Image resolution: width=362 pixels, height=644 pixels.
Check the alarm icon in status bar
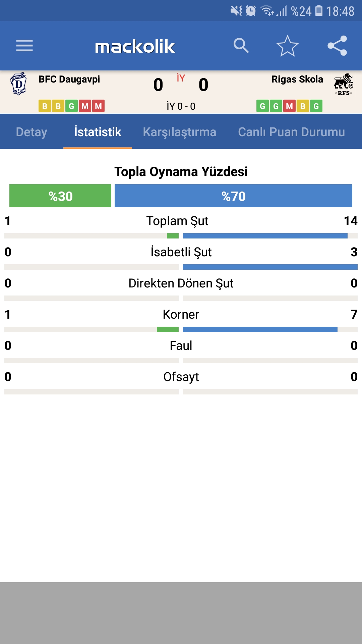point(251,11)
